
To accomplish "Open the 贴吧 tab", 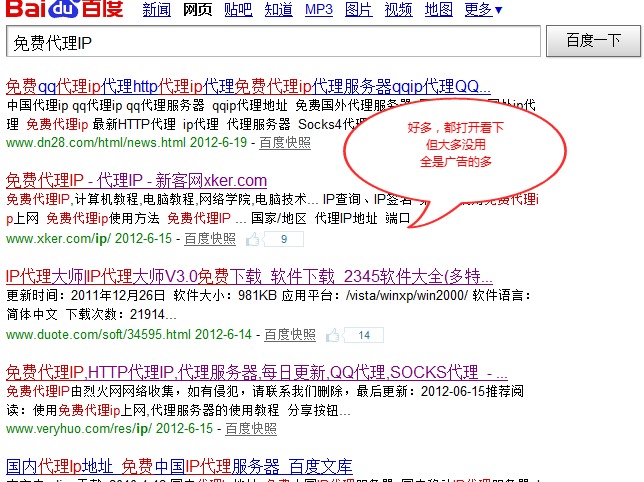I will tap(238, 10).
